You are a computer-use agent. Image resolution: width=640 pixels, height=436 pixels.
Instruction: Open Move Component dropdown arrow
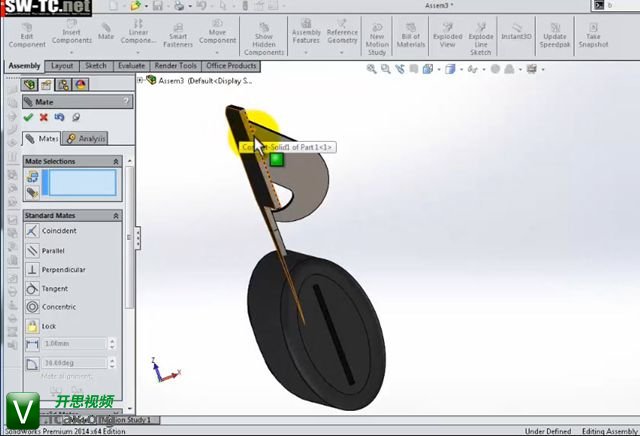pos(217,53)
